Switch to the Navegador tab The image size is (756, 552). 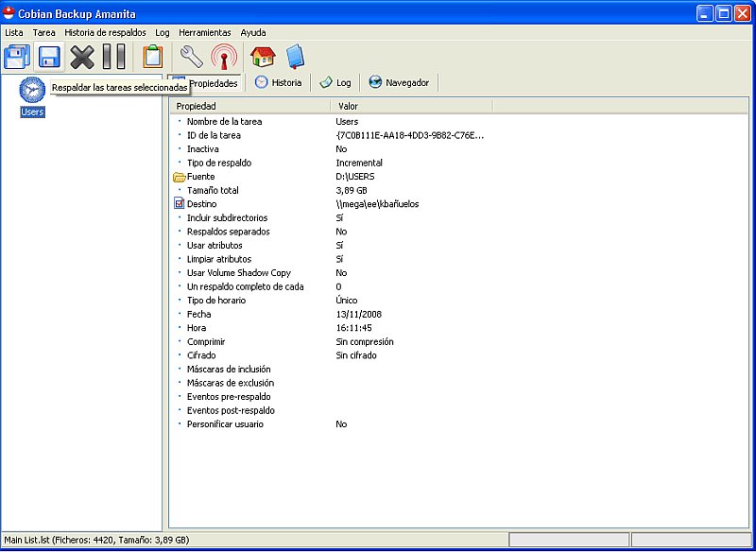pos(399,83)
